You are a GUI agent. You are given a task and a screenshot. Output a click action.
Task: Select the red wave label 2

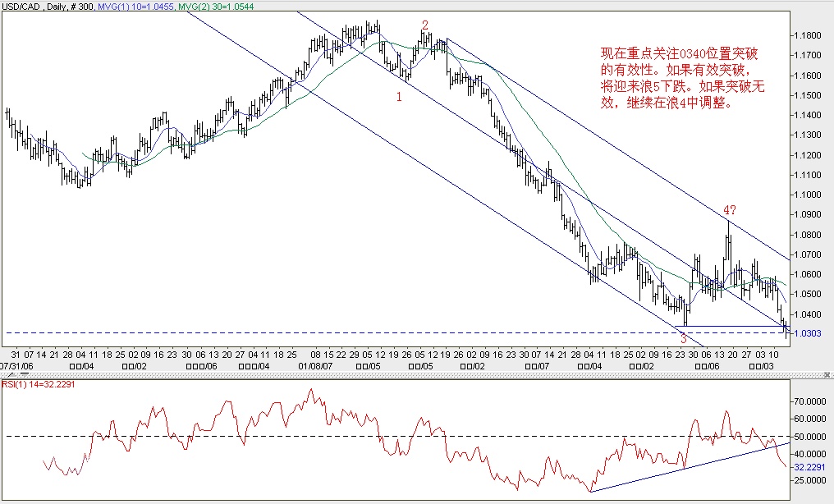coord(425,25)
